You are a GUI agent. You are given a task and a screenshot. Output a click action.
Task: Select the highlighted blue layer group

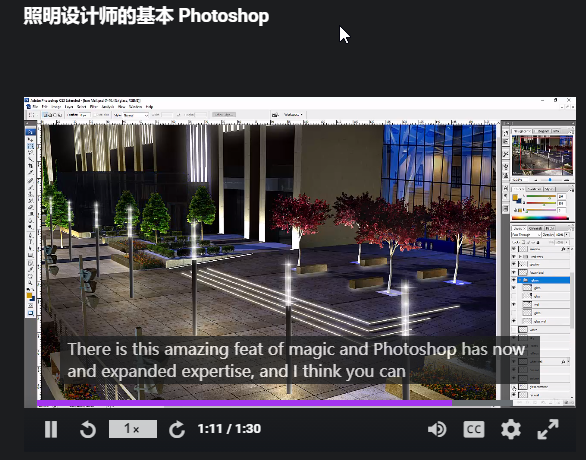[544, 280]
